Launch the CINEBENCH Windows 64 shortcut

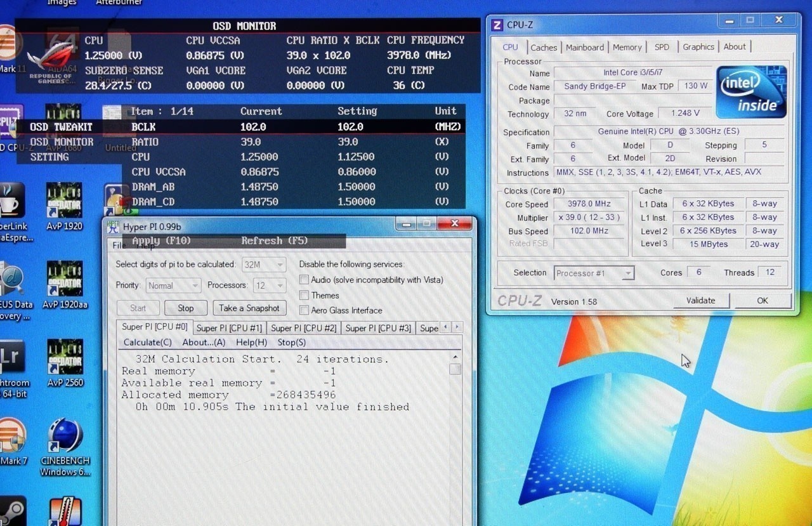[65, 447]
